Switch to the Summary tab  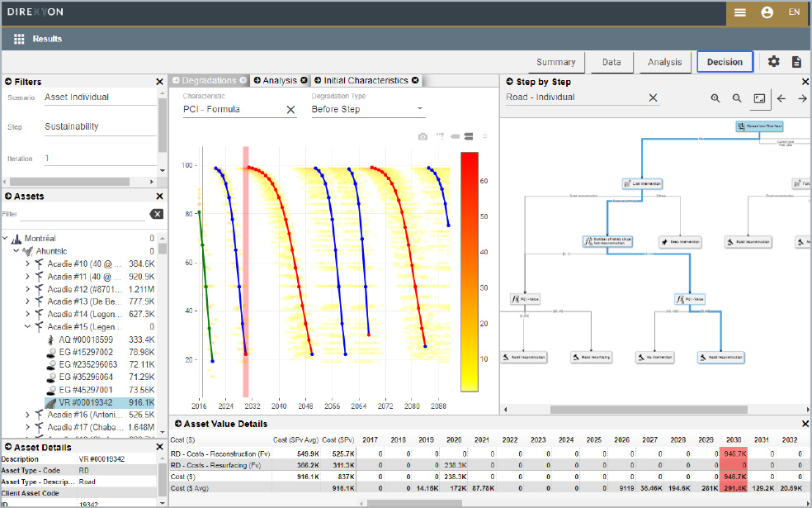pyautogui.click(x=555, y=62)
